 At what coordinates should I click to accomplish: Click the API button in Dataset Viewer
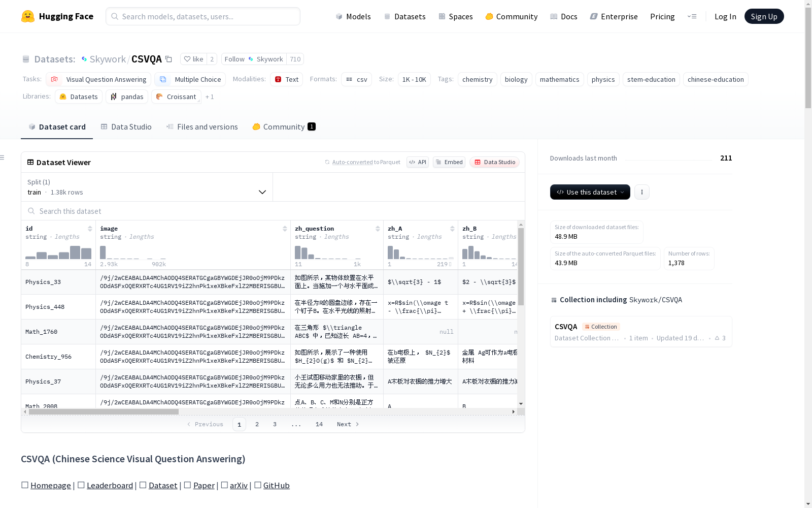418,162
